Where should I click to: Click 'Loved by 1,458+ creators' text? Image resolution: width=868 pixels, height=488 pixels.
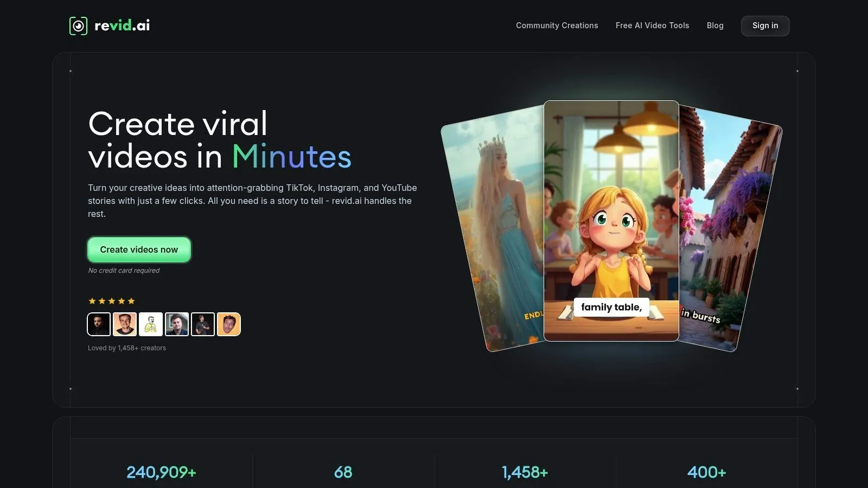(x=127, y=348)
